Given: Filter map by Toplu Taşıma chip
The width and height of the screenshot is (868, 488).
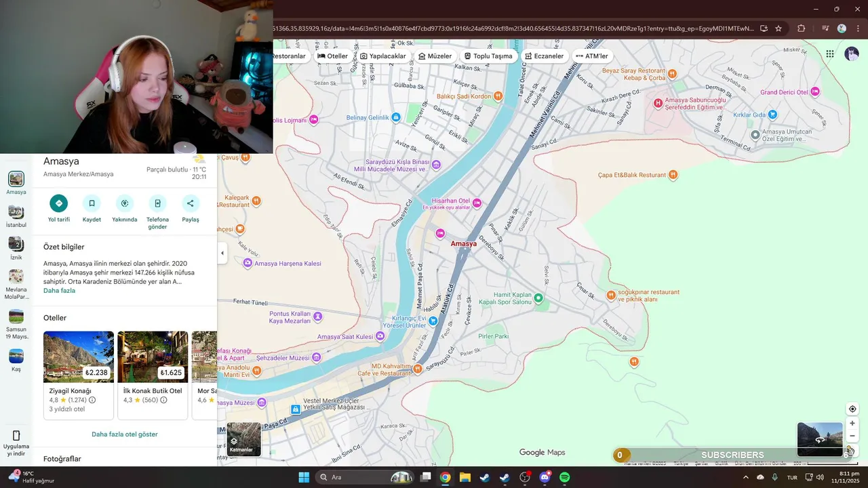Looking at the screenshot, I should 488,56.
